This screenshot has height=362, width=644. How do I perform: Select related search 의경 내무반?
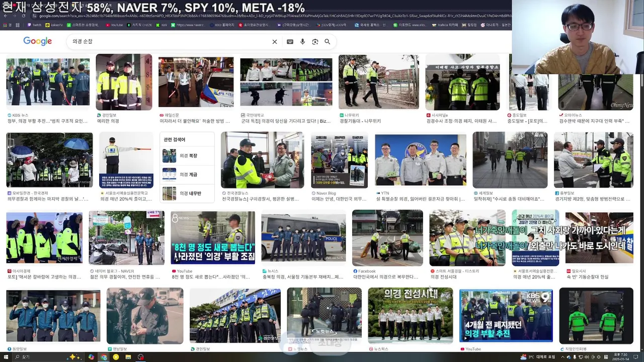(x=187, y=193)
